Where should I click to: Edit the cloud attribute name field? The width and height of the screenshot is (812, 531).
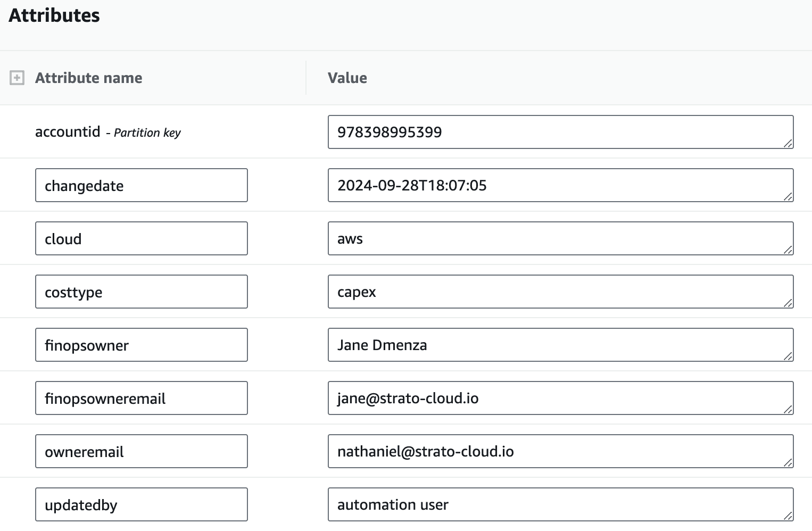pyautogui.click(x=142, y=238)
